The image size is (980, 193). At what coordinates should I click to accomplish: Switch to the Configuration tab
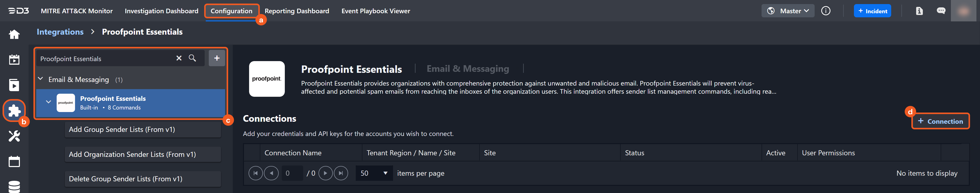pyautogui.click(x=231, y=11)
